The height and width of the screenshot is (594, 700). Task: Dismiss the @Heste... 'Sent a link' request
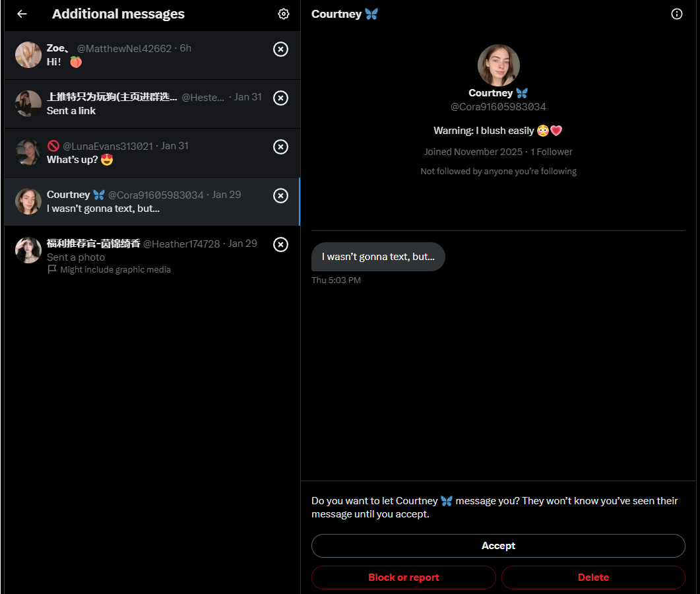coord(280,98)
